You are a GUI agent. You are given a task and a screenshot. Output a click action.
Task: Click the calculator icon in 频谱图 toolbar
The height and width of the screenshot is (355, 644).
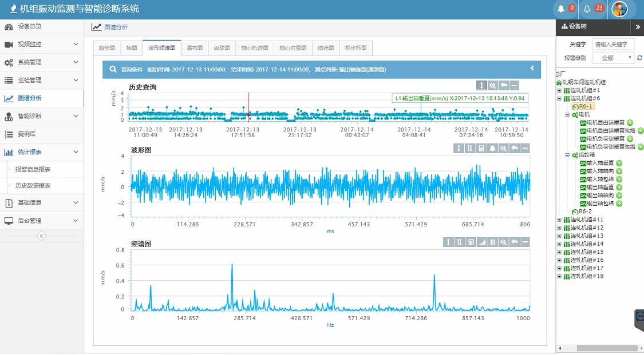(x=471, y=242)
